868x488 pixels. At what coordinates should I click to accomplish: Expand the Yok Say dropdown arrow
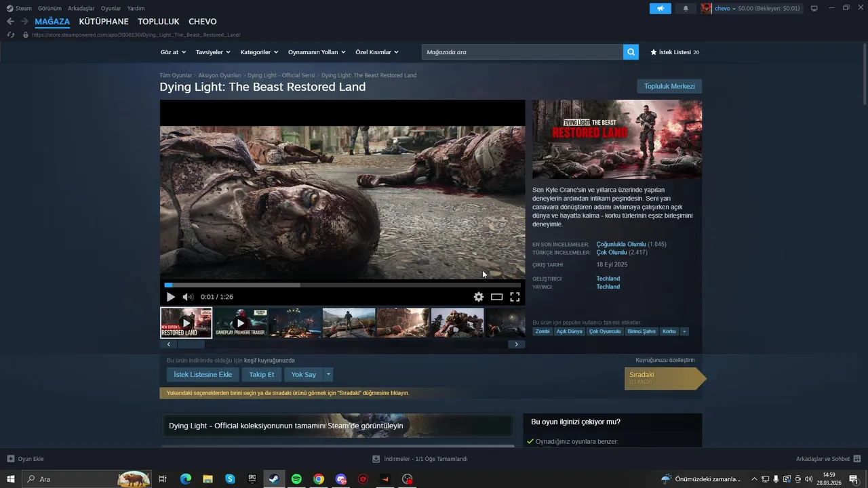tap(328, 374)
